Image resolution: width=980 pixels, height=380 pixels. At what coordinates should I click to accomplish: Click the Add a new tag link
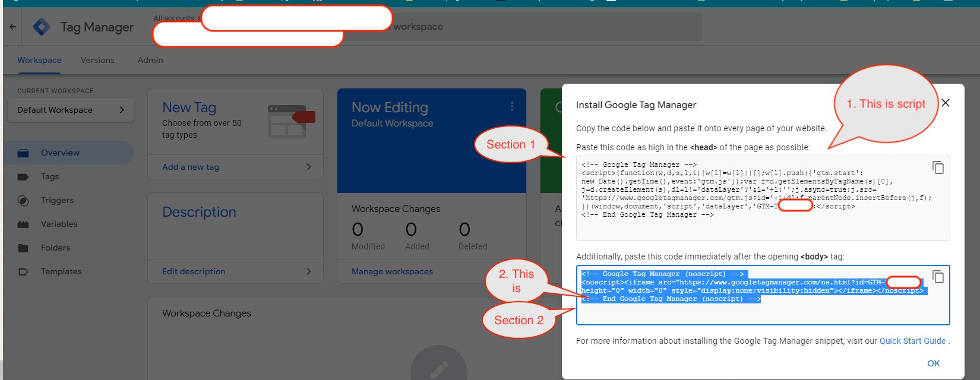click(x=191, y=167)
